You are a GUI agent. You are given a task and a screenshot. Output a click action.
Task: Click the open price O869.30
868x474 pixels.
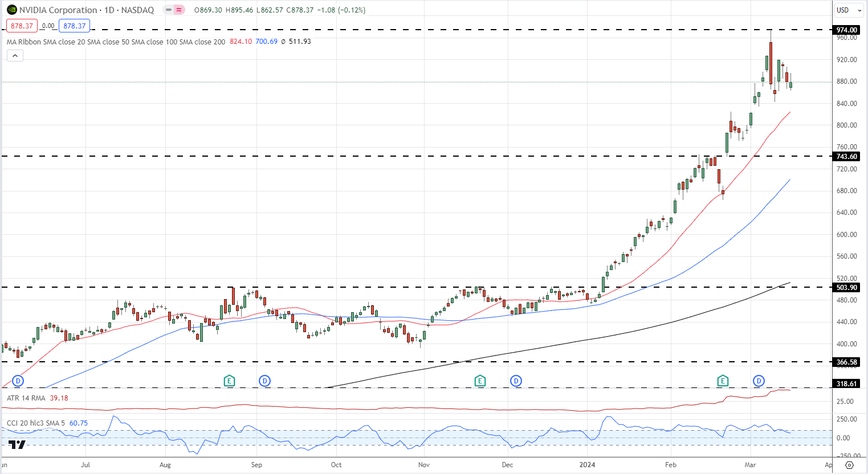click(x=208, y=10)
